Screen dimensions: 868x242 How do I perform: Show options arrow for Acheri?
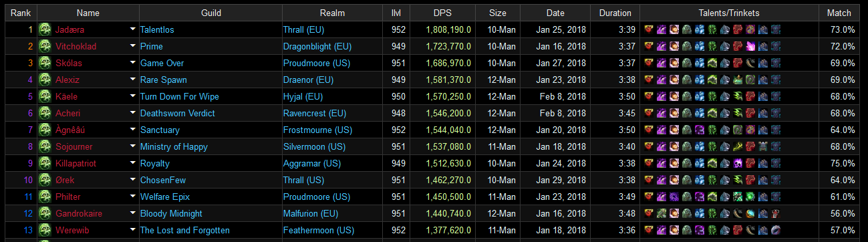point(132,113)
